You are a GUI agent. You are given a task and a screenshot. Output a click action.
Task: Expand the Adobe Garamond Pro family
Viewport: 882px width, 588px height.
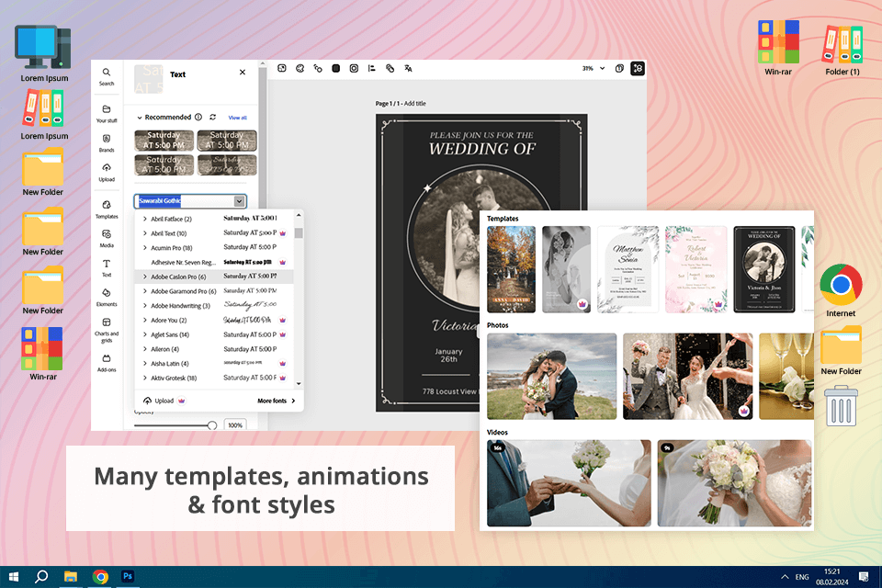pyautogui.click(x=144, y=291)
